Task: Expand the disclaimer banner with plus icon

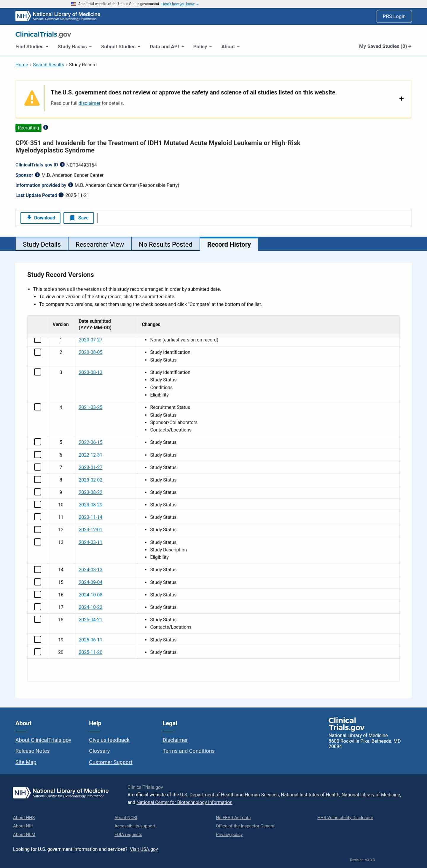Action: [401, 99]
